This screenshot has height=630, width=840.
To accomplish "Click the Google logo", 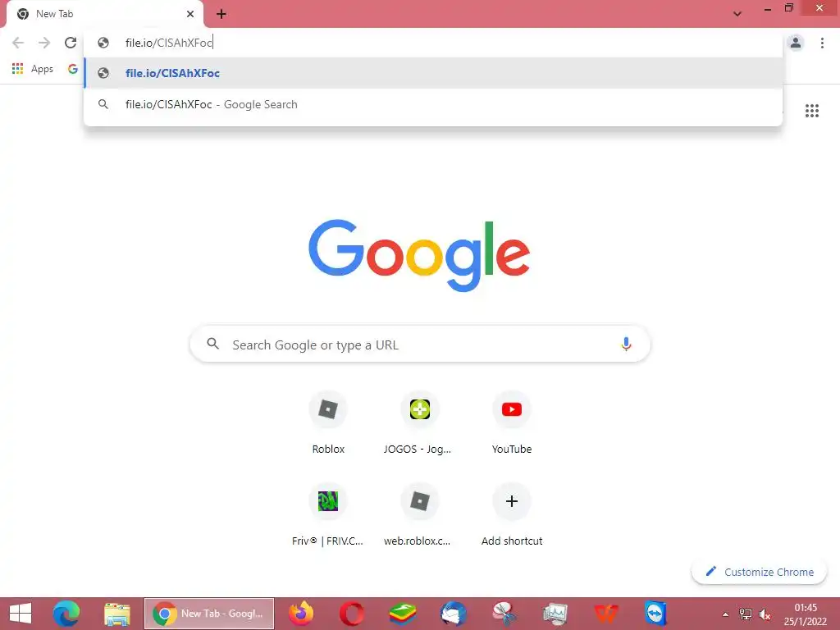I will (x=419, y=256).
